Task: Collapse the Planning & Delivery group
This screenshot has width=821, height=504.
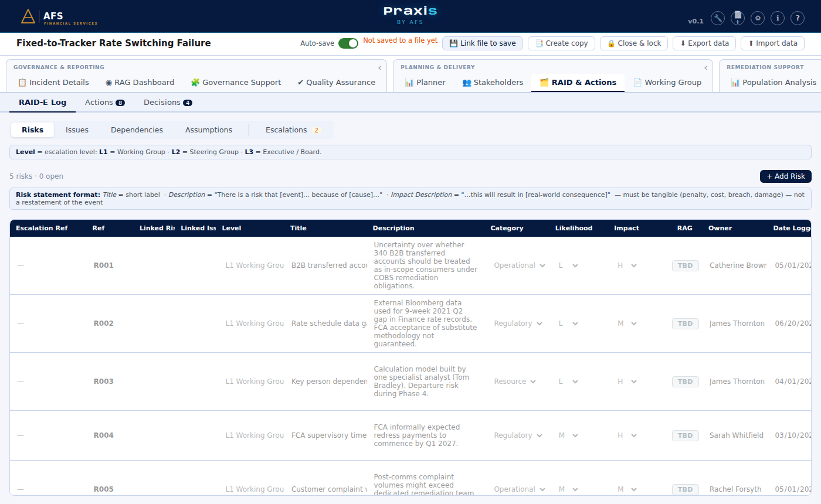Action: point(705,68)
